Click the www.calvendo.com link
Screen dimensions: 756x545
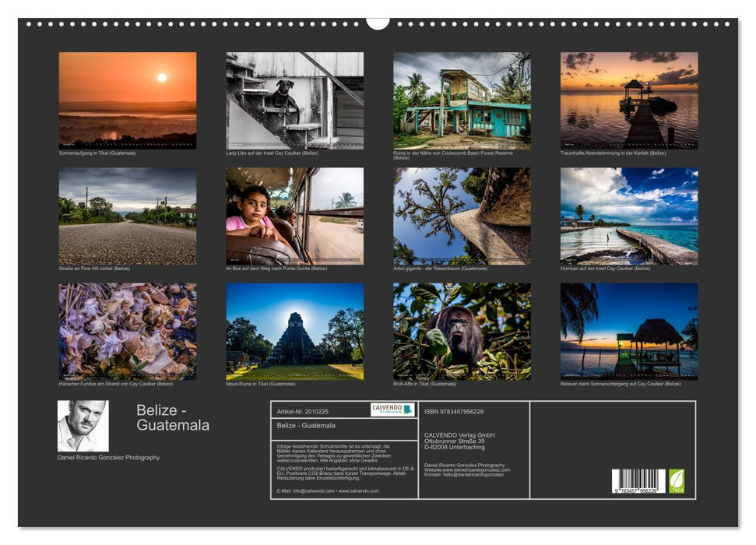tap(360, 491)
